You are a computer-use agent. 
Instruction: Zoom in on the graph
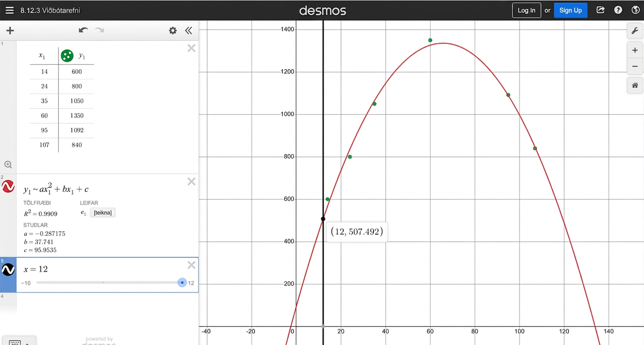pyautogui.click(x=635, y=50)
